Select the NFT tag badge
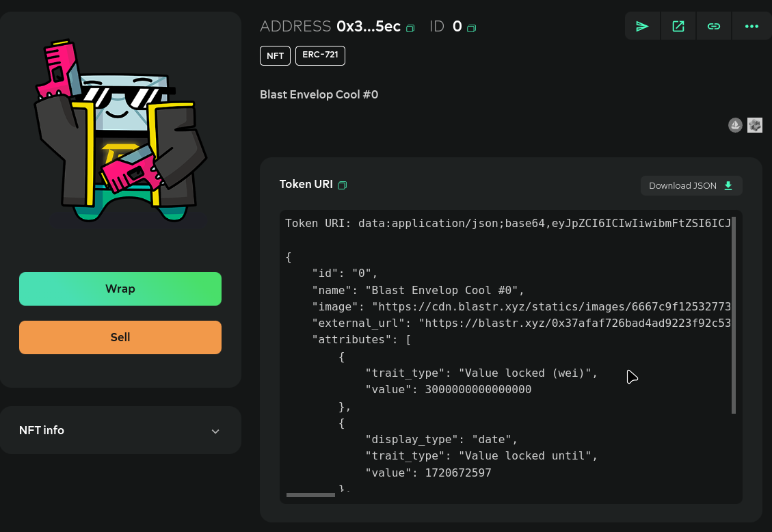 point(275,55)
